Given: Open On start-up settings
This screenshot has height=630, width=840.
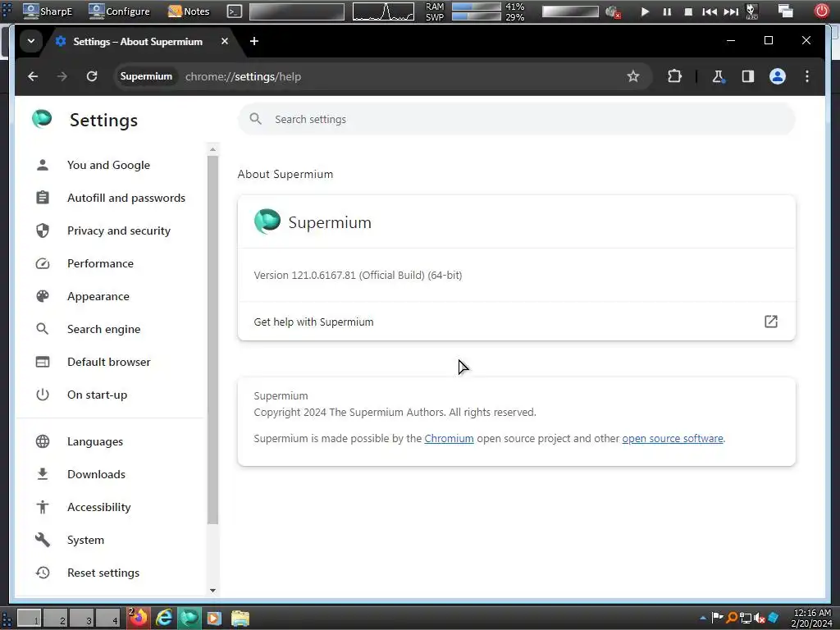Looking at the screenshot, I should click(x=97, y=395).
